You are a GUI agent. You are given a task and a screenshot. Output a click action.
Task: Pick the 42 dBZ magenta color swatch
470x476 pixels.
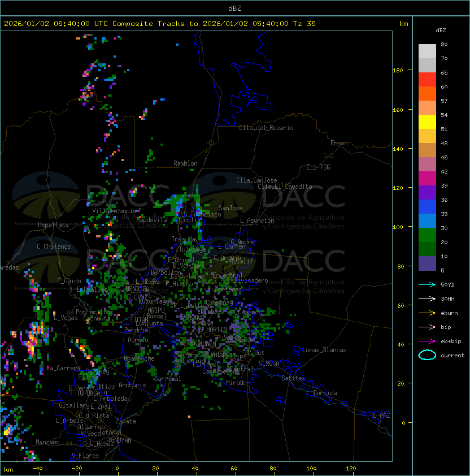click(x=427, y=178)
